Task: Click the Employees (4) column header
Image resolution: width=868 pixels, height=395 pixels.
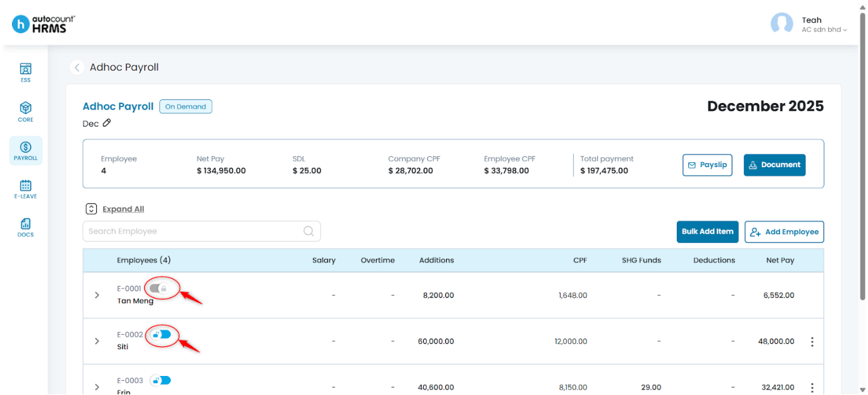Action: (144, 260)
